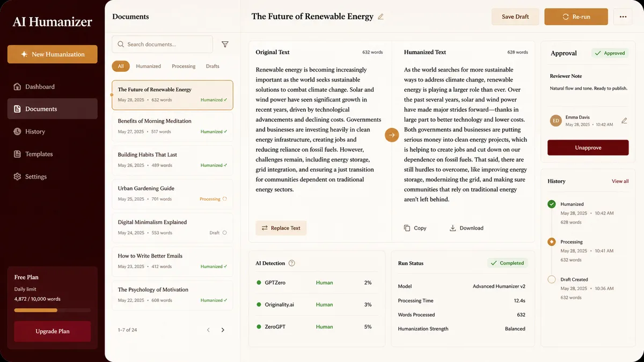Click the New Humanization button
Viewport: 644px width, 362px height.
pos(53,54)
